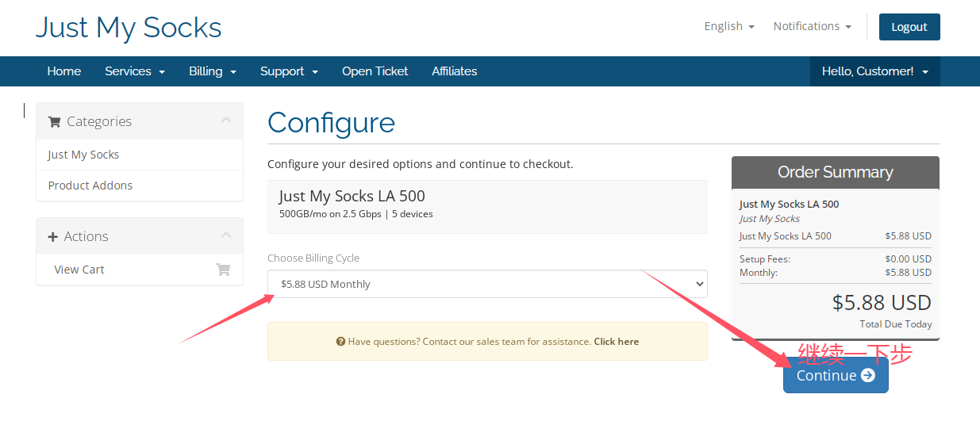This screenshot has width=980, height=421.
Task: Click the cart icon in View Cart row
Action: [x=223, y=270]
